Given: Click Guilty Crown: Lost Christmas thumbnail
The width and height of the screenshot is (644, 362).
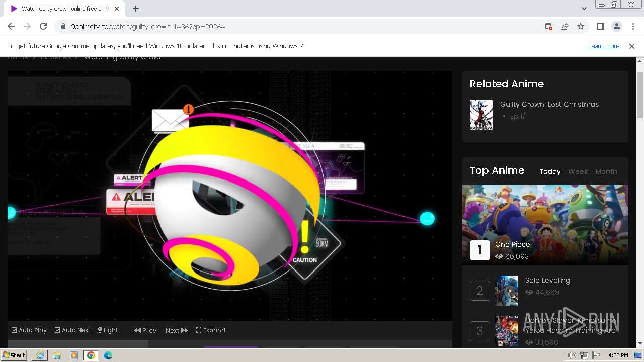Looking at the screenshot, I should [481, 115].
